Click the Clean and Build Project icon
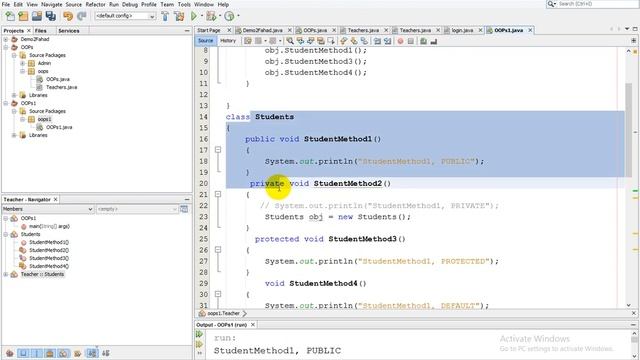 [179, 16]
